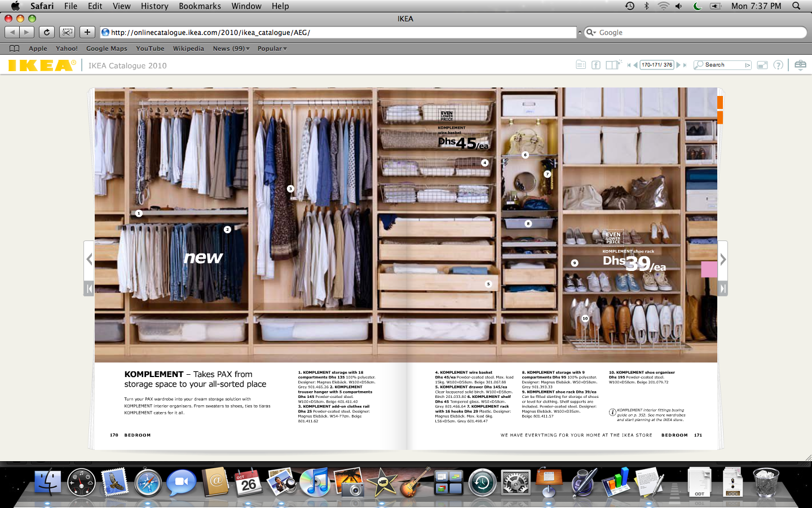Screen dimensions: 812x508
Task: Share catalogue page on Facebook
Action: coord(596,65)
